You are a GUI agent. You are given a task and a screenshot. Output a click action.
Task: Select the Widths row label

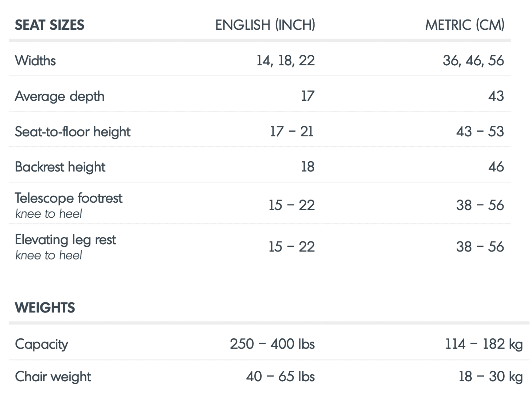coord(35,61)
